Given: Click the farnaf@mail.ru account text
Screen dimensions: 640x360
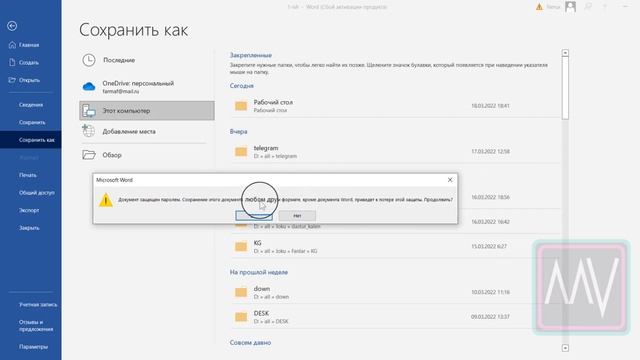Looking at the screenshot, I should [121, 91].
